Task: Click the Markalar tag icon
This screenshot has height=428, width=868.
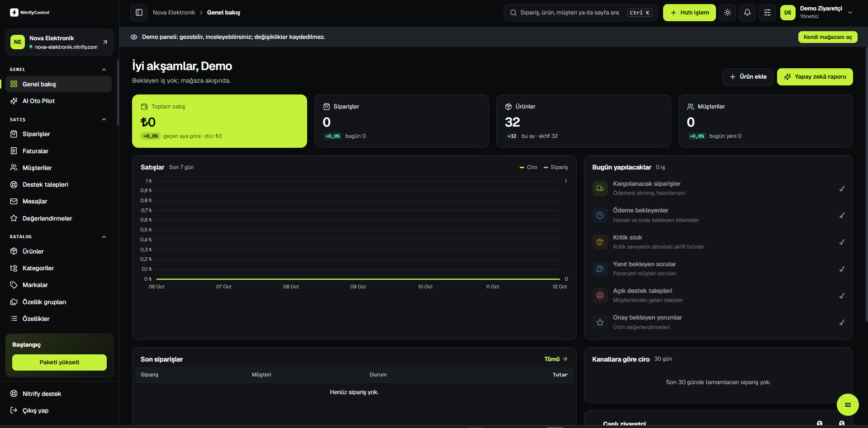Action: [x=14, y=285]
